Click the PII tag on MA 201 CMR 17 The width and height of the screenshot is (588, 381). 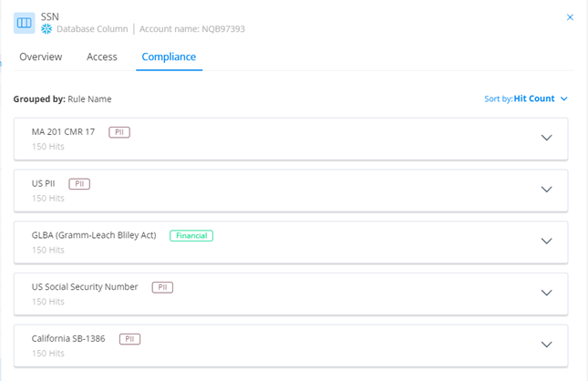tap(119, 132)
